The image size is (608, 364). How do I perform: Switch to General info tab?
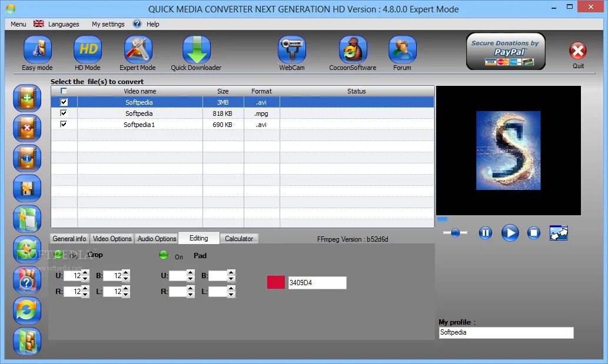69,239
